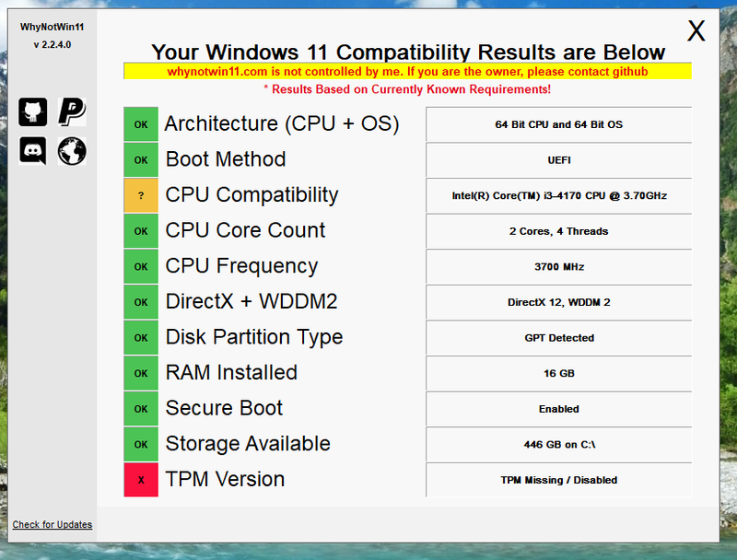Click the green OK status for CPU Frequency
Screen dimensions: 737x560
tap(141, 266)
